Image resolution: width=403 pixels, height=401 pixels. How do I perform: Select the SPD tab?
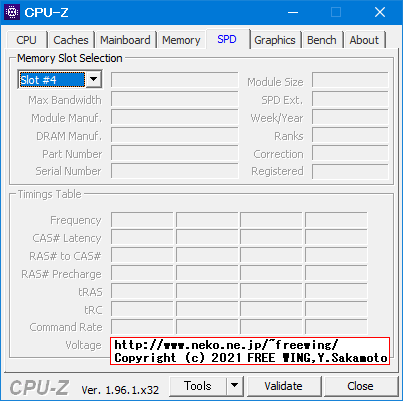(x=227, y=39)
